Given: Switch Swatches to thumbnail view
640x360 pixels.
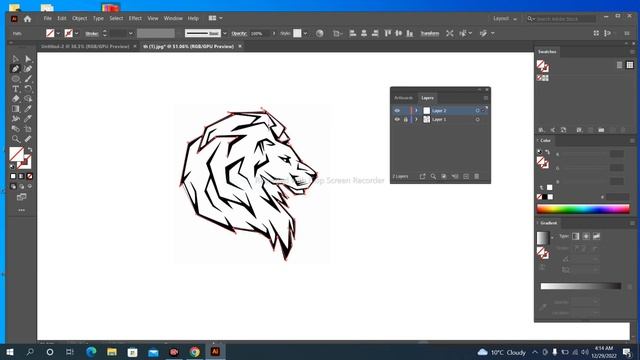Looking at the screenshot, I should click(x=630, y=65).
